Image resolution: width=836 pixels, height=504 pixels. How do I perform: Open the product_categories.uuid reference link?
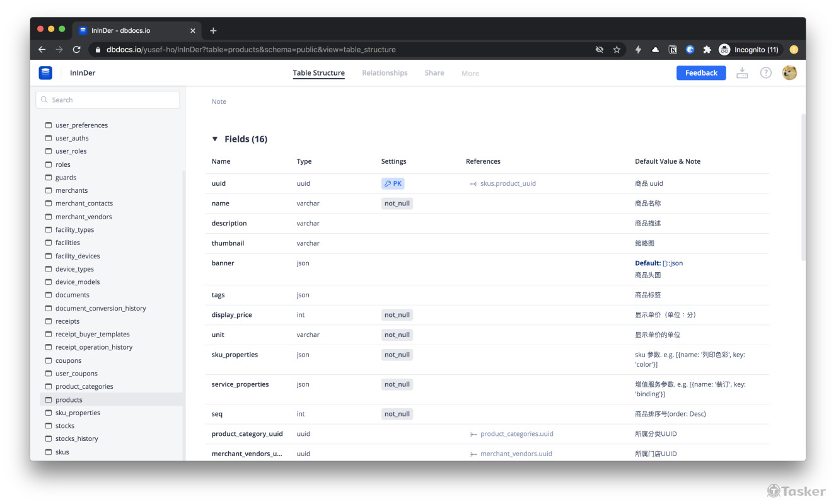pyautogui.click(x=516, y=434)
